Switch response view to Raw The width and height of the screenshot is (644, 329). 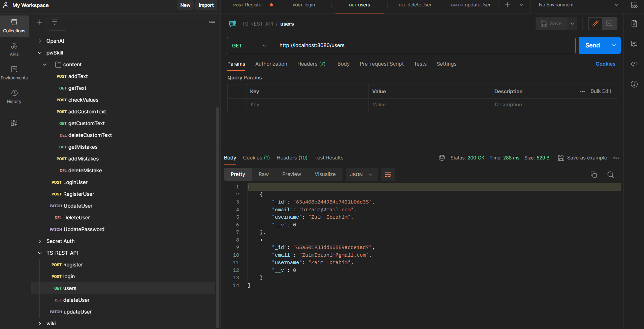[x=263, y=174]
